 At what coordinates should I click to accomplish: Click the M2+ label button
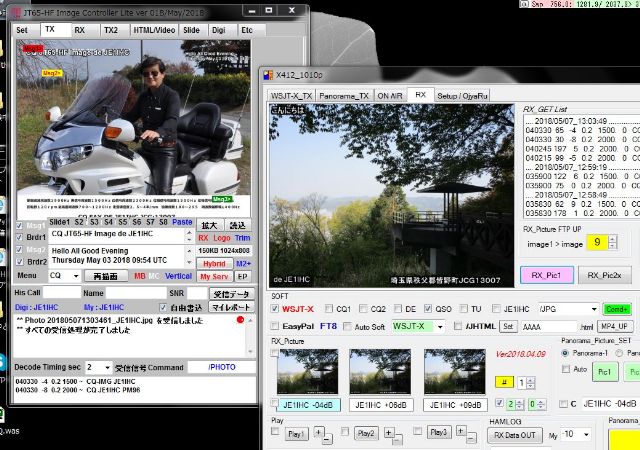pyautogui.click(x=242, y=263)
